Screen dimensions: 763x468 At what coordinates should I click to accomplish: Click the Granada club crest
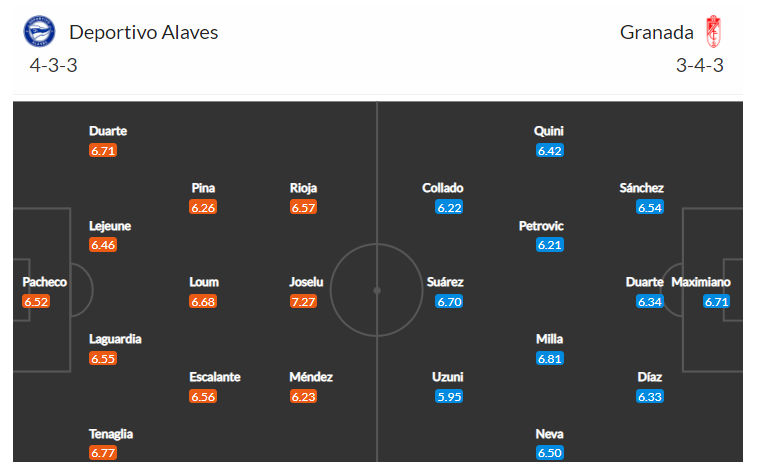(x=713, y=32)
